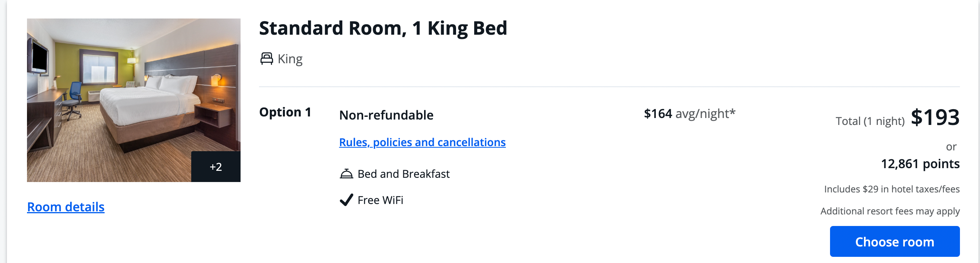Click the King bed type text

tap(290, 58)
